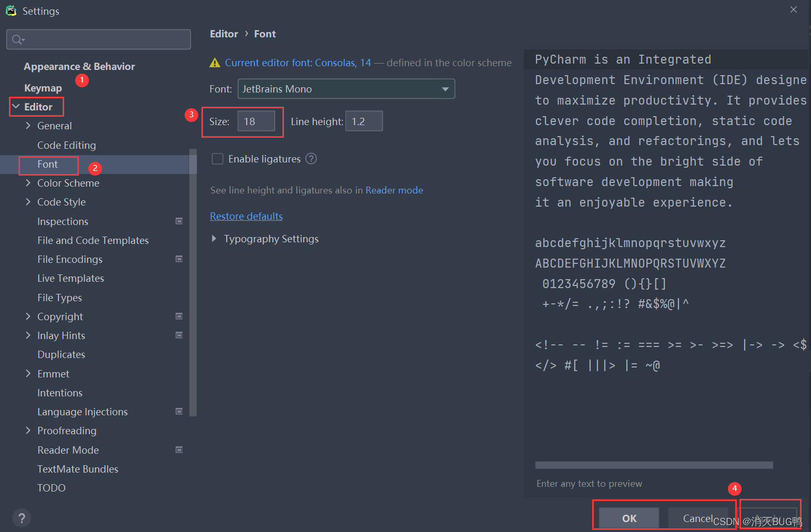
Task: Open the Intentions settings page
Action: coord(60,393)
